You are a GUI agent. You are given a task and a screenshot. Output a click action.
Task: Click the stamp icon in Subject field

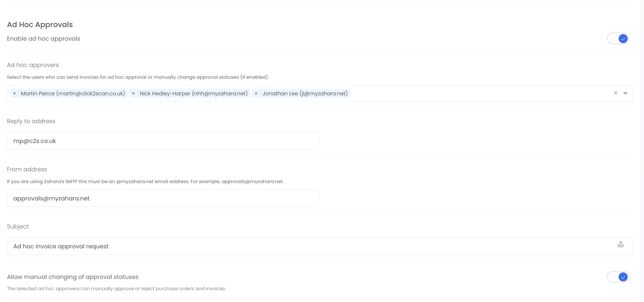pos(621,244)
